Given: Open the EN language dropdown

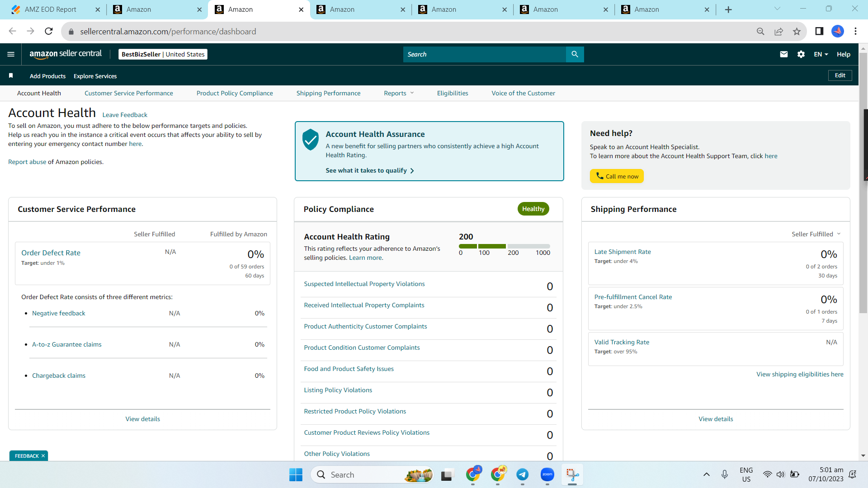Looking at the screenshot, I should 821,54.
